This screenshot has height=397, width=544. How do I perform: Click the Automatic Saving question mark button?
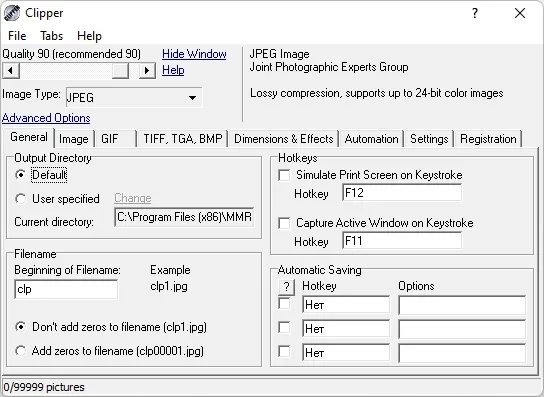click(286, 287)
